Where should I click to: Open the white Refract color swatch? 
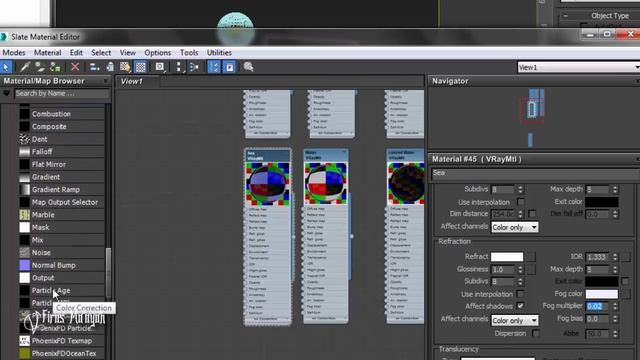point(507,257)
